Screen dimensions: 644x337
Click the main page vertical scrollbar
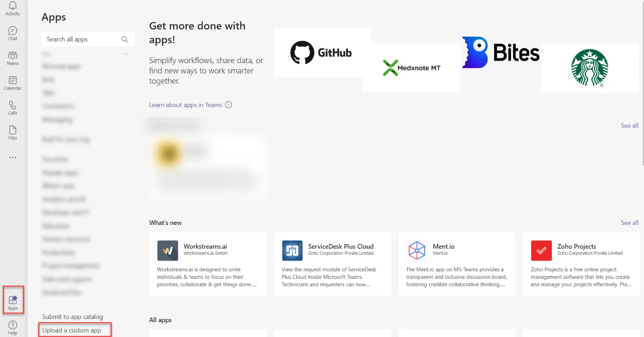(x=642, y=83)
